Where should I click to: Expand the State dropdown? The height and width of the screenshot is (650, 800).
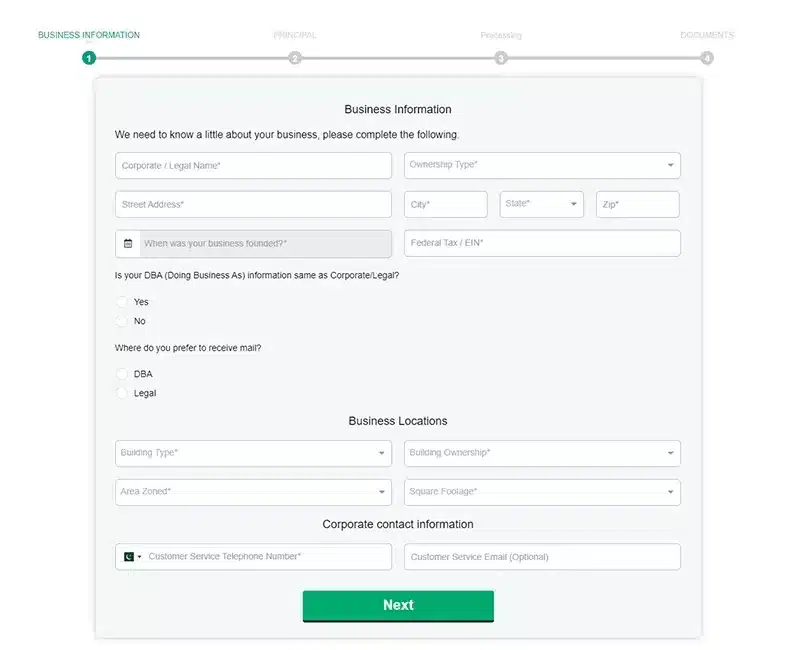542,204
